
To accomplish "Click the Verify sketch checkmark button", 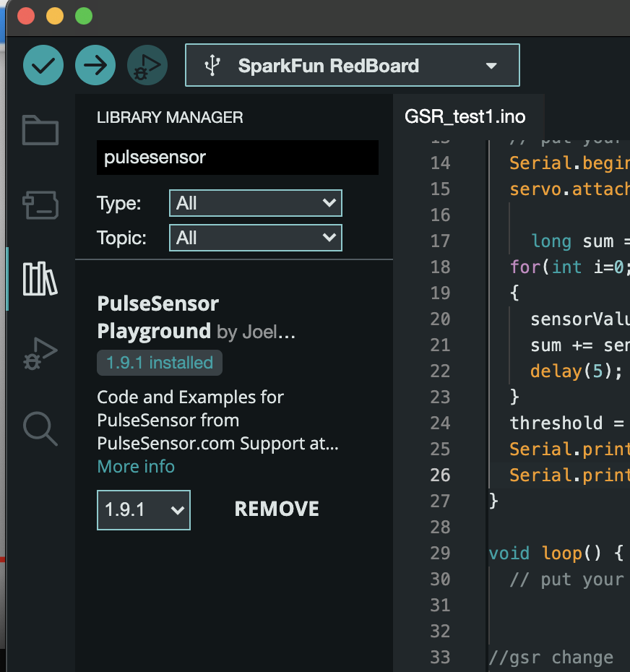I will point(43,65).
